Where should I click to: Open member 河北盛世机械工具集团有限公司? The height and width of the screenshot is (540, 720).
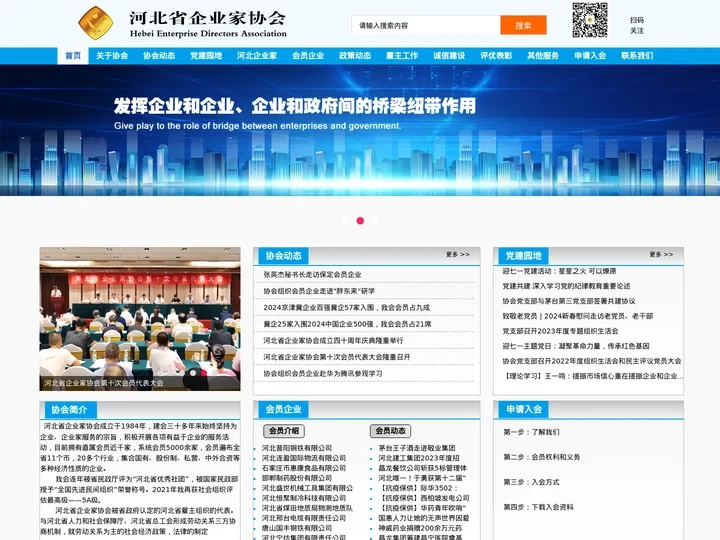pos(307,488)
